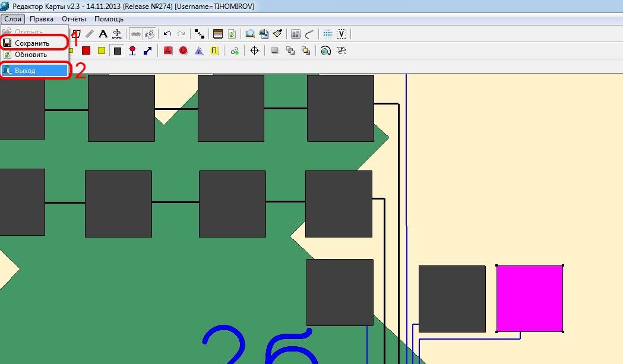Select the text tool letter A
This screenshot has width=623, height=364.
(x=103, y=34)
